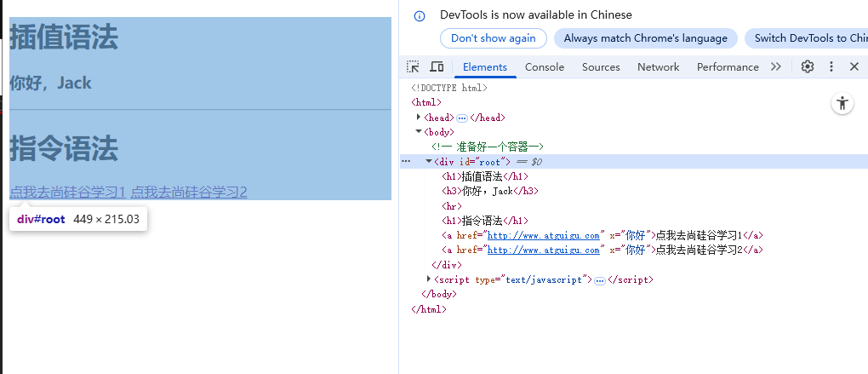The image size is (868, 374).
Task: Open the ellipsis menu beside div root row
Action: 406,161
